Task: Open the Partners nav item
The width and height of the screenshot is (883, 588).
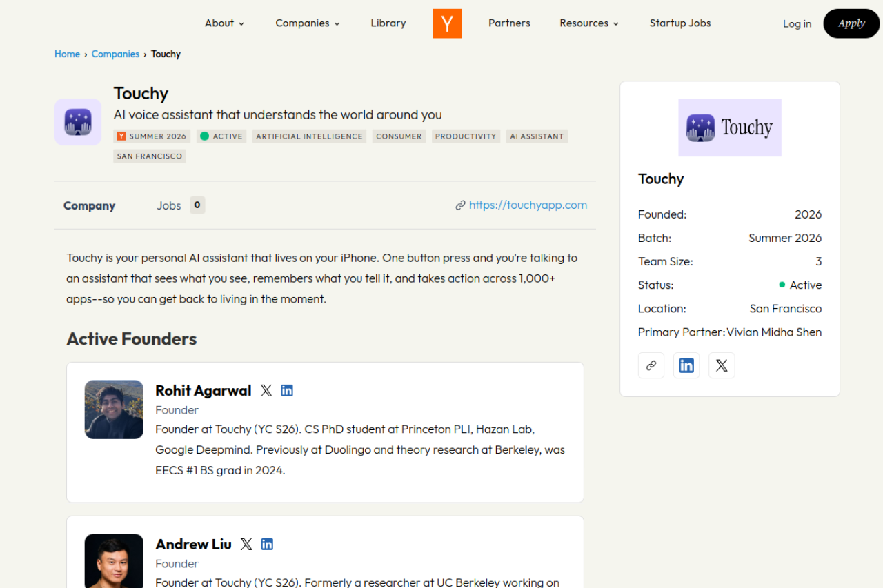Action: click(x=509, y=23)
